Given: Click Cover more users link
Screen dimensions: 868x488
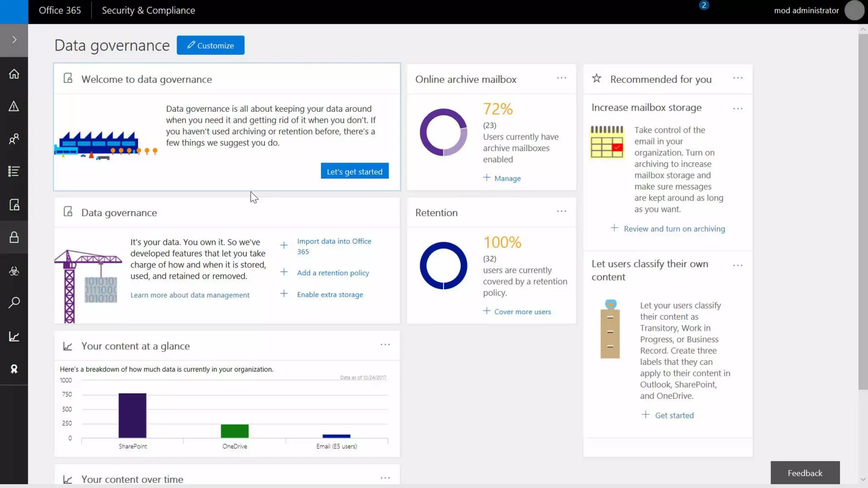Looking at the screenshot, I should pyautogui.click(x=523, y=312).
